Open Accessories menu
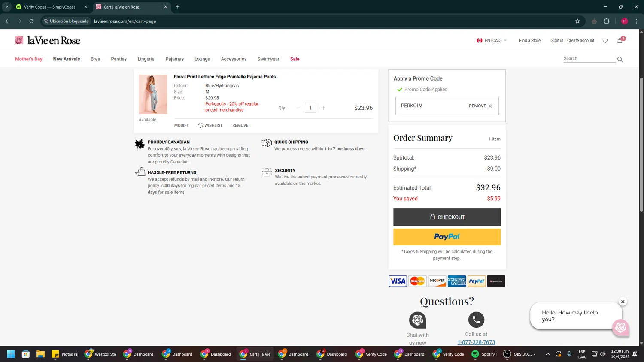This screenshot has height=362, width=644. click(234, 59)
